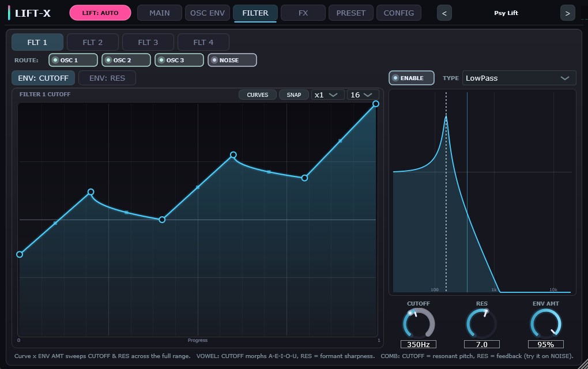Screen dimensions: 588x369
Task: Open the 16 grid division dropdown
Action: coord(363,95)
